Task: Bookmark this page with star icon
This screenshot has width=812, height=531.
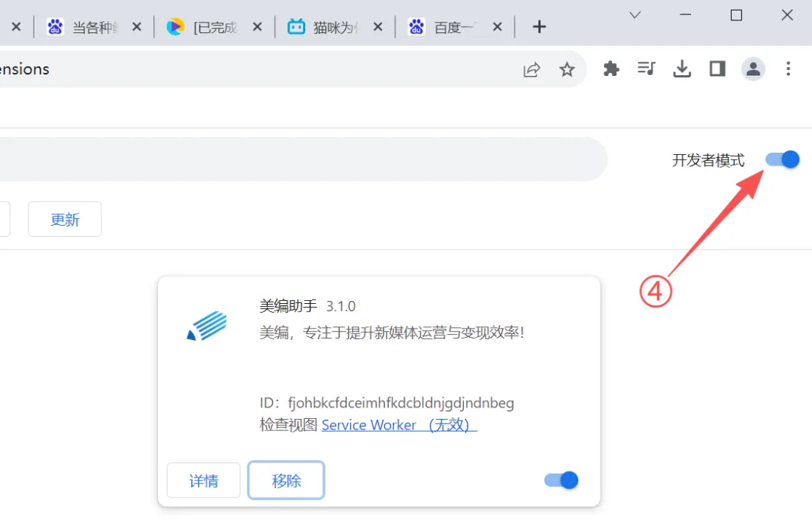Action: (x=567, y=69)
